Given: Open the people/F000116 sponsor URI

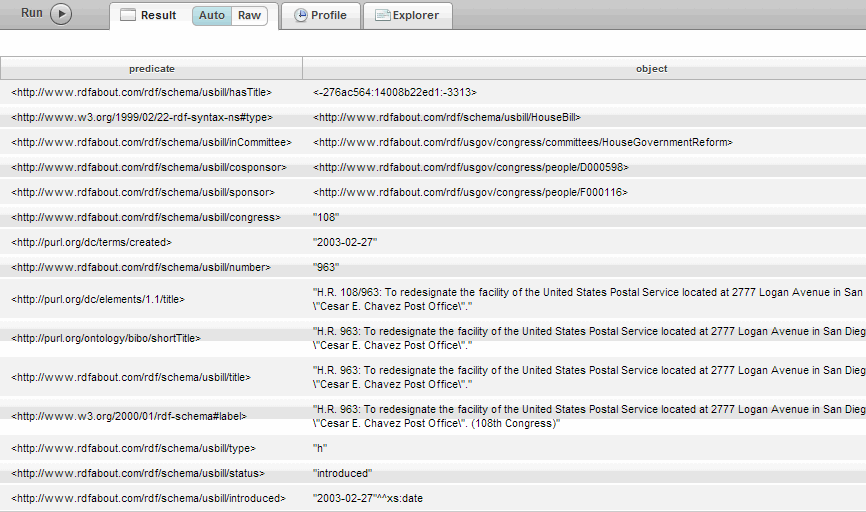Looking at the screenshot, I should pos(470,192).
